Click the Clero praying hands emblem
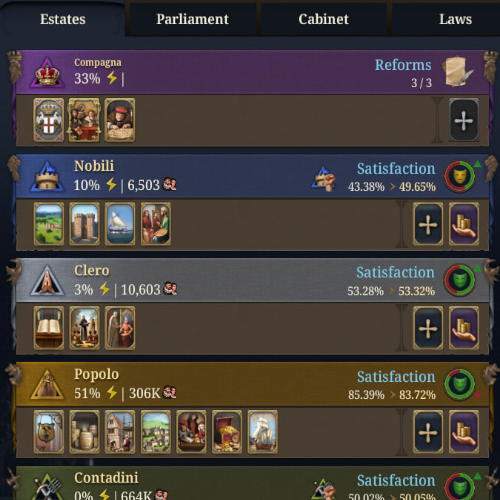 point(47,281)
